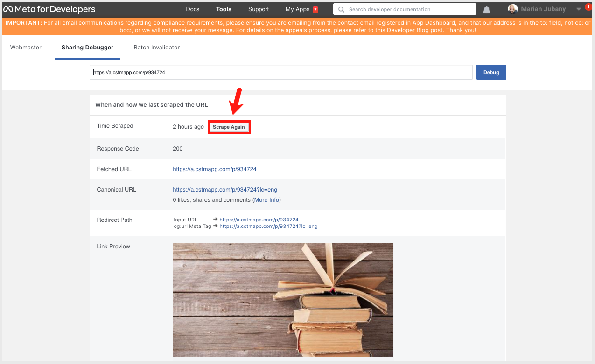
Task: Click the Meta for Developers logo
Action: (49, 9)
